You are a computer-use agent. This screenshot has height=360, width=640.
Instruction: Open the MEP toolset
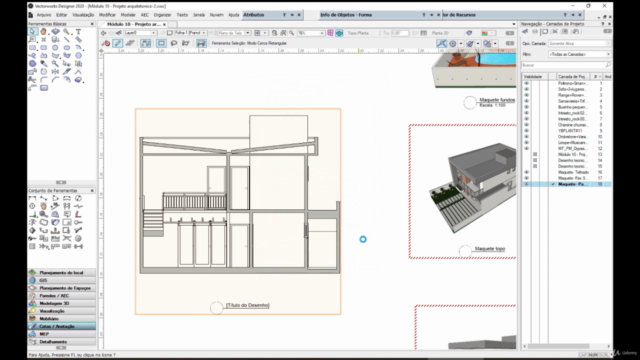[x=62, y=334]
